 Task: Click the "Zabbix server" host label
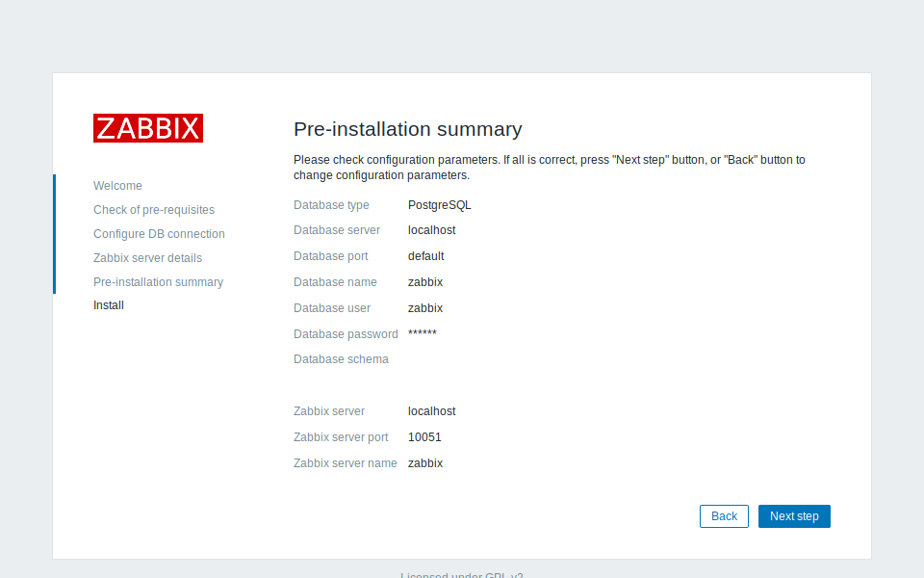point(329,411)
